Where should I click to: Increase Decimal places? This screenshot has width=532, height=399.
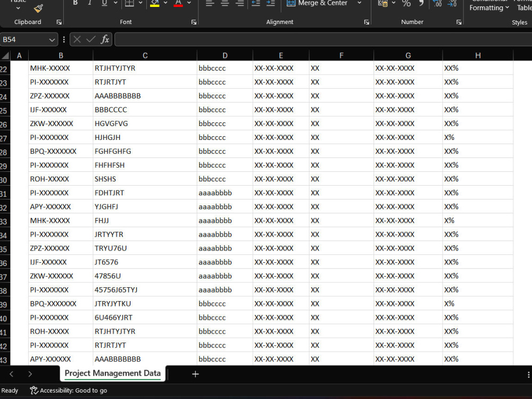[437, 3]
